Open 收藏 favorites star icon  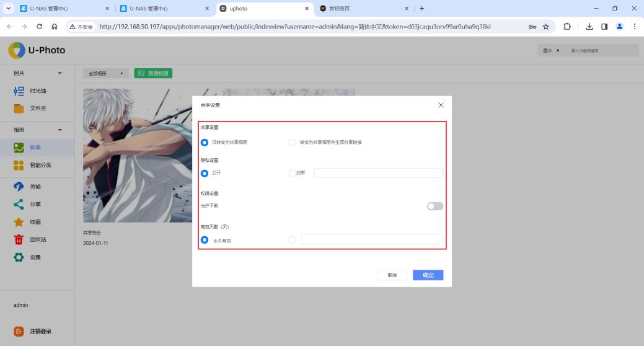click(19, 221)
